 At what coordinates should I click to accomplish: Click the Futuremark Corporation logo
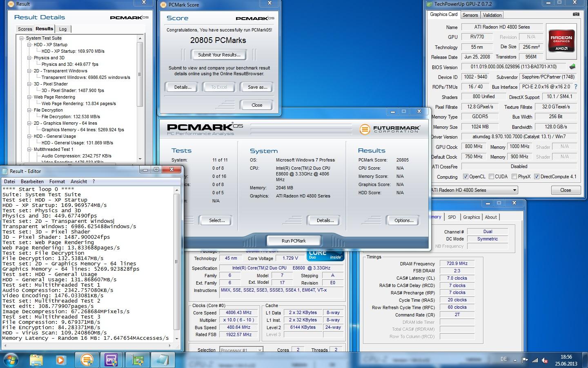[x=390, y=129]
